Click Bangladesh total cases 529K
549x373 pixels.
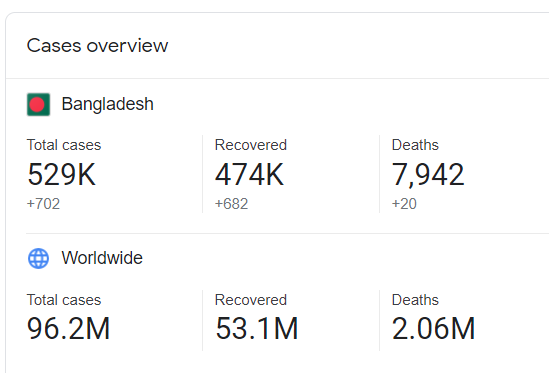[61, 174]
